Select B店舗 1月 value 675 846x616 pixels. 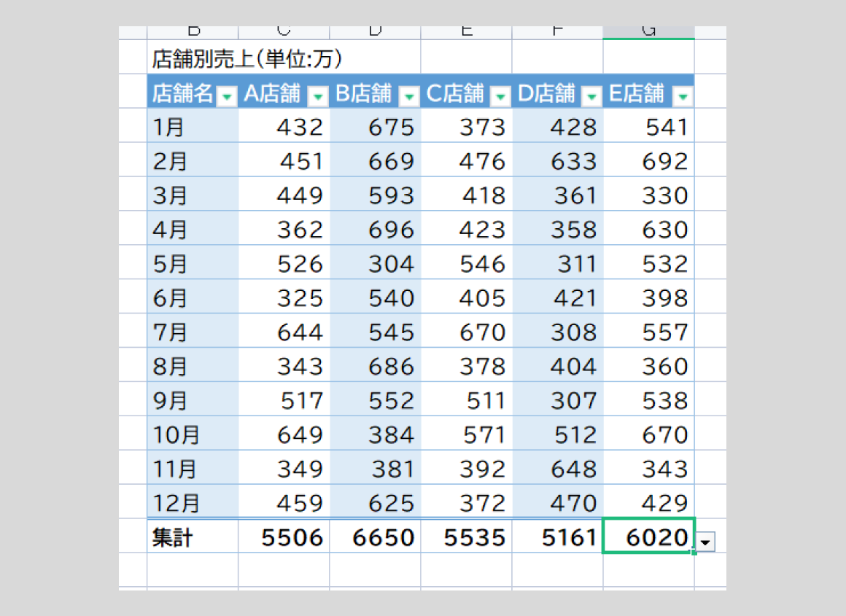point(375,125)
